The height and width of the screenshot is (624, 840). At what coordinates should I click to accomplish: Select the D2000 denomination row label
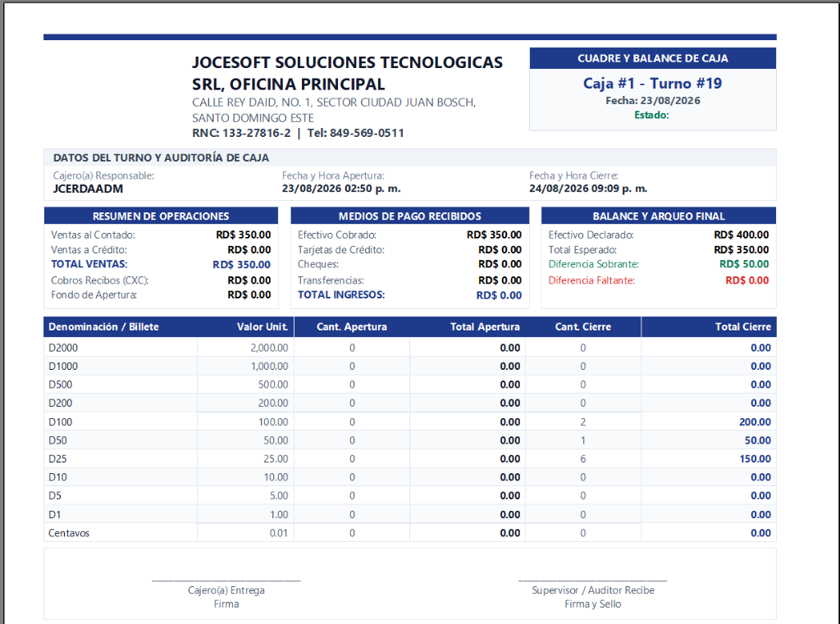pyautogui.click(x=63, y=348)
